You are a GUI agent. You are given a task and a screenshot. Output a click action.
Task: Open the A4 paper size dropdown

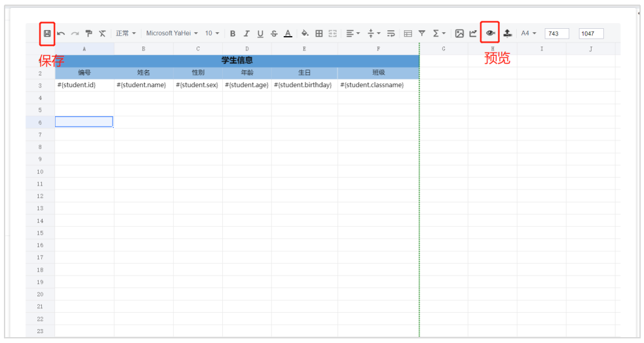coord(529,33)
